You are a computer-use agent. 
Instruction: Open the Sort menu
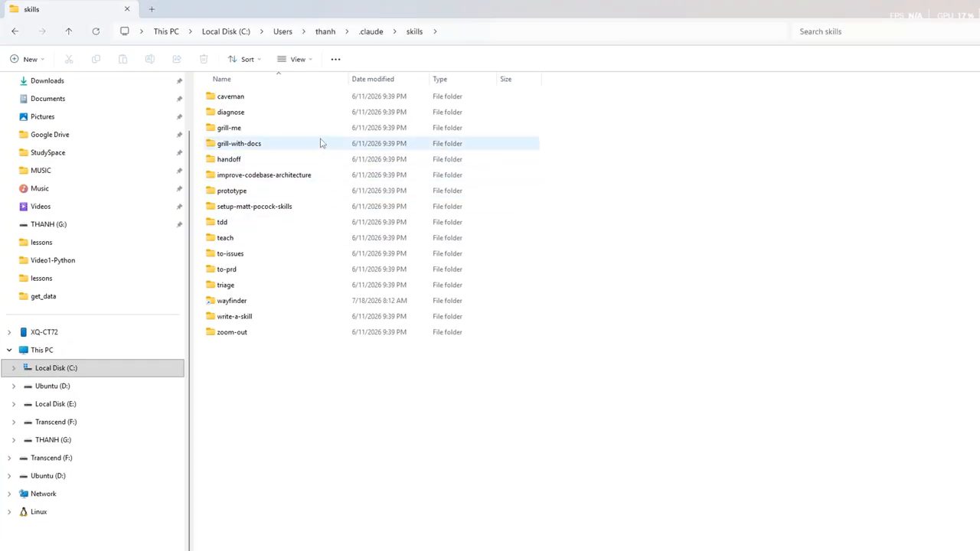click(x=244, y=59)
